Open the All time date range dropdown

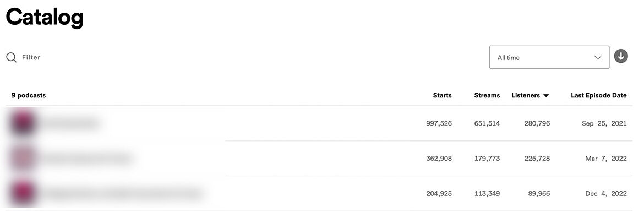point(549,57)
